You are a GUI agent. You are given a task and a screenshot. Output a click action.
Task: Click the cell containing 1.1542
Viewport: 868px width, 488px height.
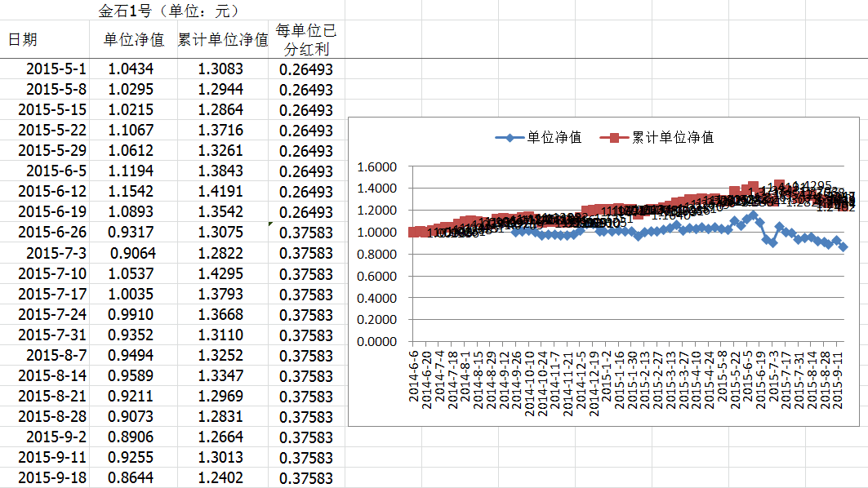pos(131,192)
